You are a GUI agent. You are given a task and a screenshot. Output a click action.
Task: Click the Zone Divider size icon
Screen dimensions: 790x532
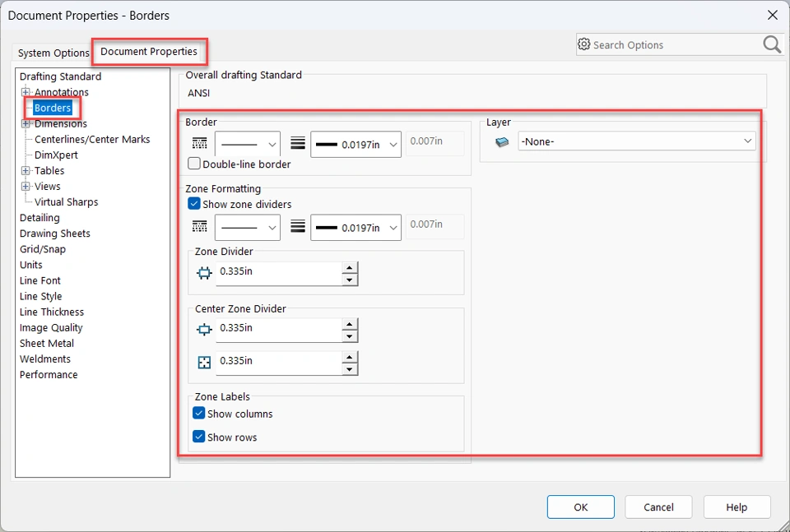click(x=204, y=272)
